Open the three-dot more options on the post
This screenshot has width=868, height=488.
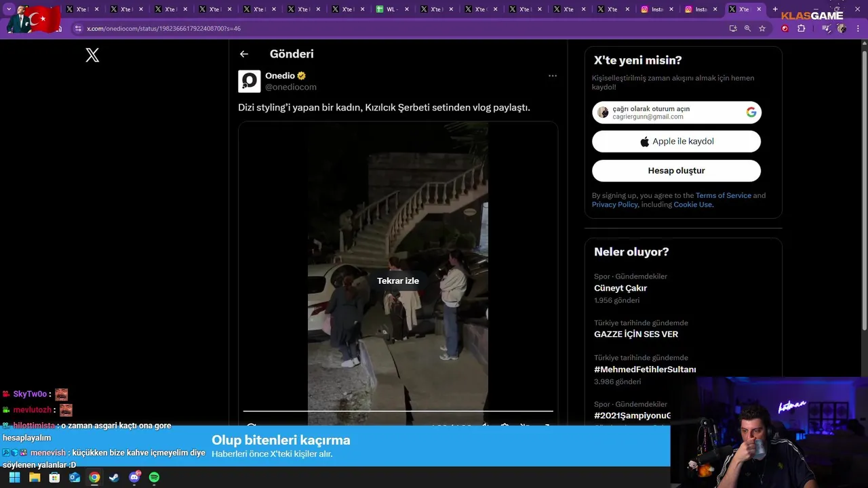pyautogui.click(x=553, y=76)
